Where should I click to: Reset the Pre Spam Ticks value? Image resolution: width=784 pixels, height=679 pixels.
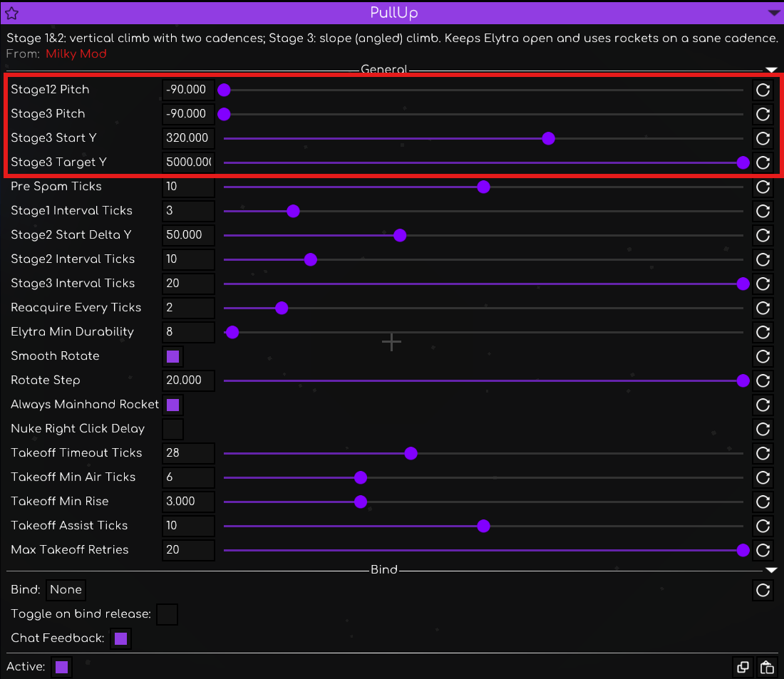[x=763, y=187]
